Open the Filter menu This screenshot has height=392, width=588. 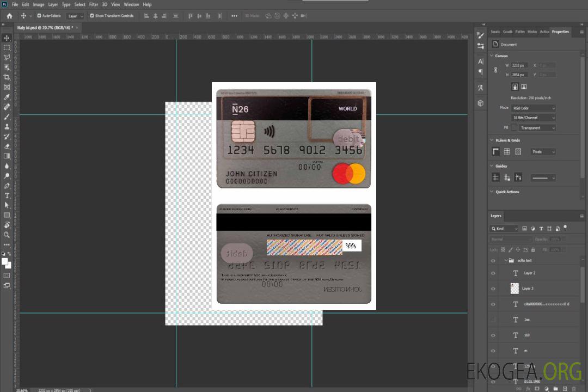(x=94, y=4)
